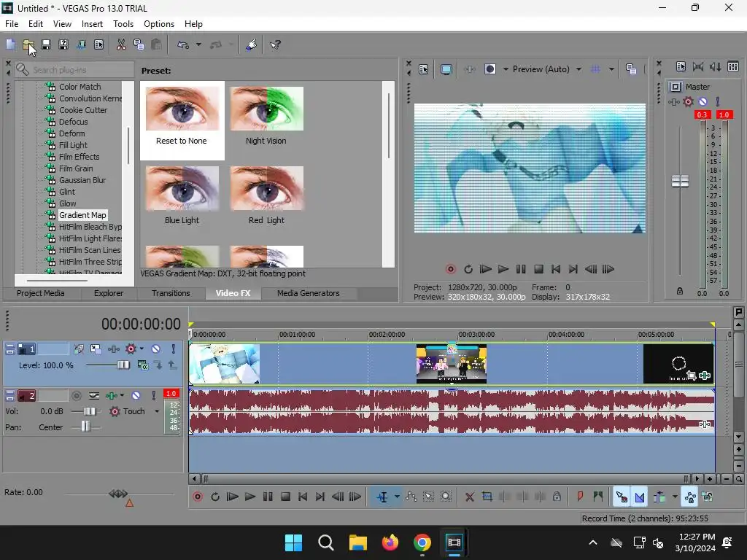Open File Explorer from the taskbar
Screen dimensions: 747x560
click(x=357, y=542)
